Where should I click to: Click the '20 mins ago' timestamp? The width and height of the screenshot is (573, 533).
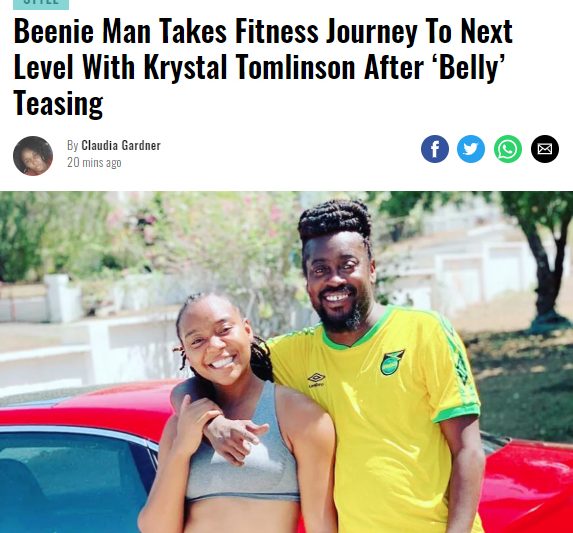coord(94,163)
